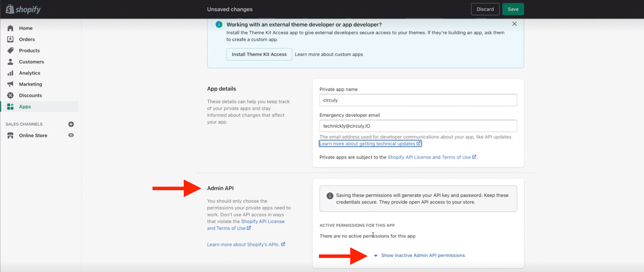Click the info icon in permissions notice
The height and width of the screenshot is (272, 644).
coord(330,196)
